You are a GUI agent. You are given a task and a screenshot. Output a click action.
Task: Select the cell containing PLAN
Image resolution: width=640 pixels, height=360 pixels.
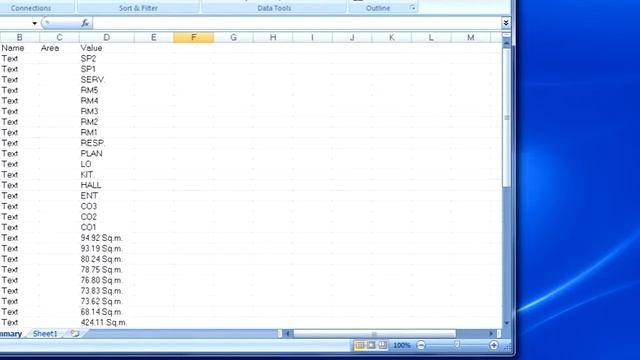107,154
